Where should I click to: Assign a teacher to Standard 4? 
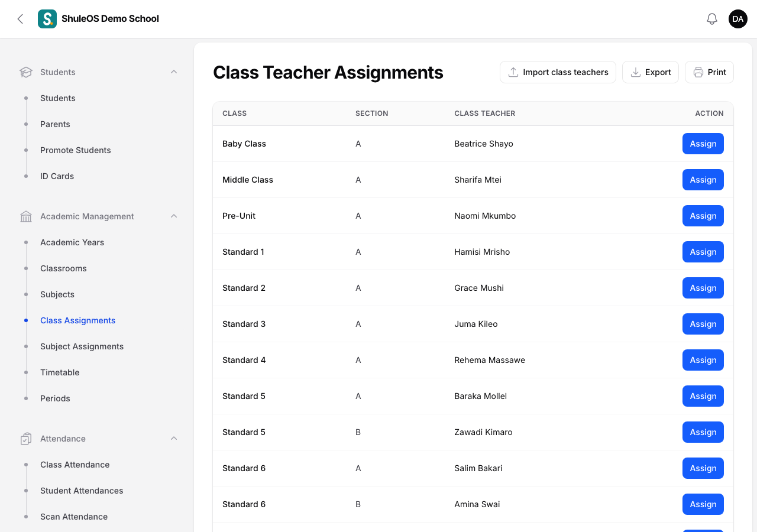[x=703, y=360]
